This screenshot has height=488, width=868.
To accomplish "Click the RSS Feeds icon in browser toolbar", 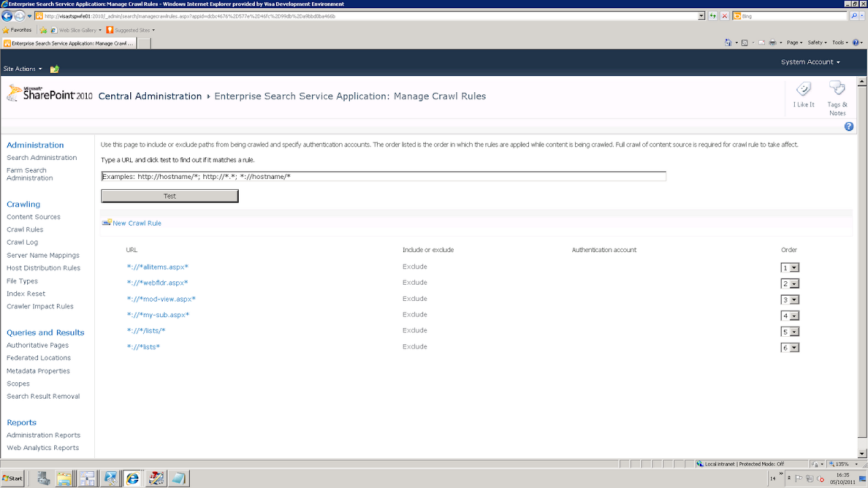I will point(745,42).
